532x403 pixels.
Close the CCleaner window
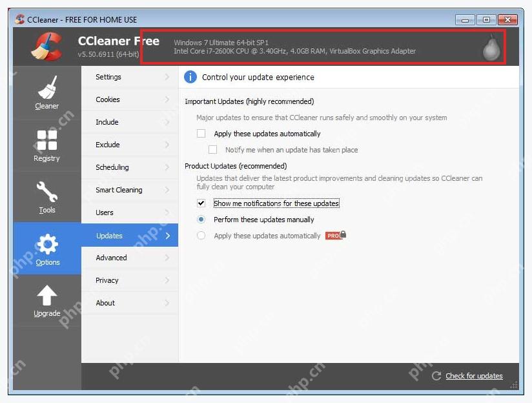point(507,19)
